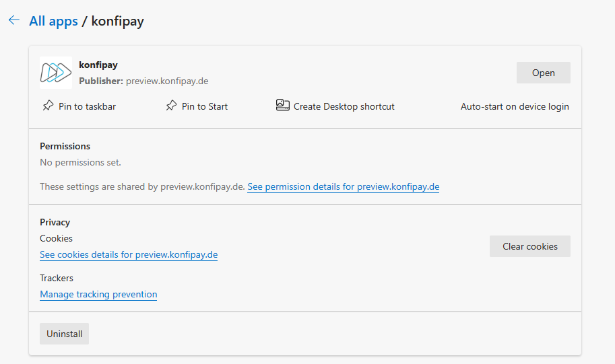615x364 pixels.
Task: Uninstall the konfipay app
Action: tap(64, 334)
